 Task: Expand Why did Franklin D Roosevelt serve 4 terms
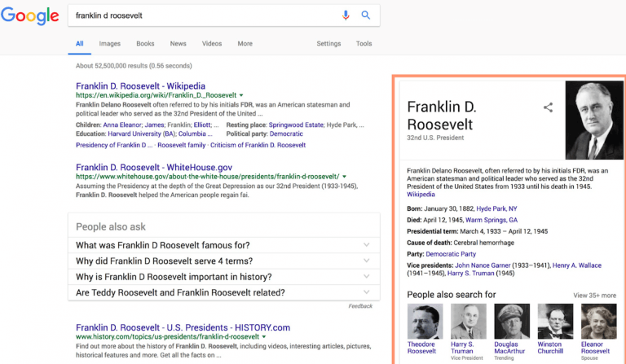(223, 261)
